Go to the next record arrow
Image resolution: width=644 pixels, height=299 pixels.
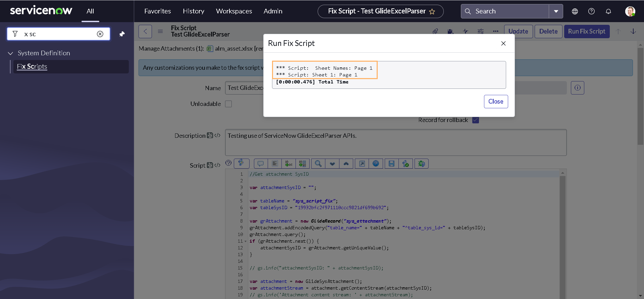click(x=633, y=31)
